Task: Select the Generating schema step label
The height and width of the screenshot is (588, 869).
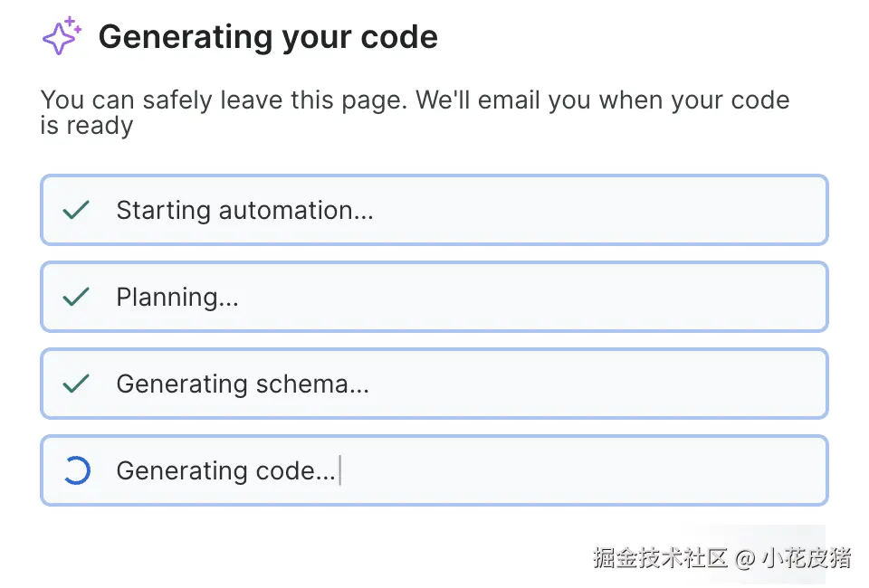Action: tap(243, 384)
